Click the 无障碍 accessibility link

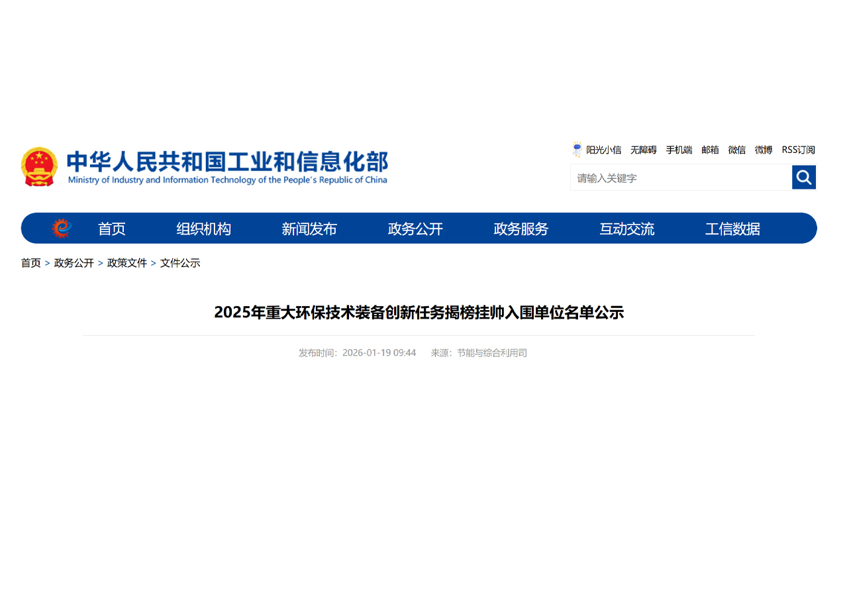pos(643,150)
